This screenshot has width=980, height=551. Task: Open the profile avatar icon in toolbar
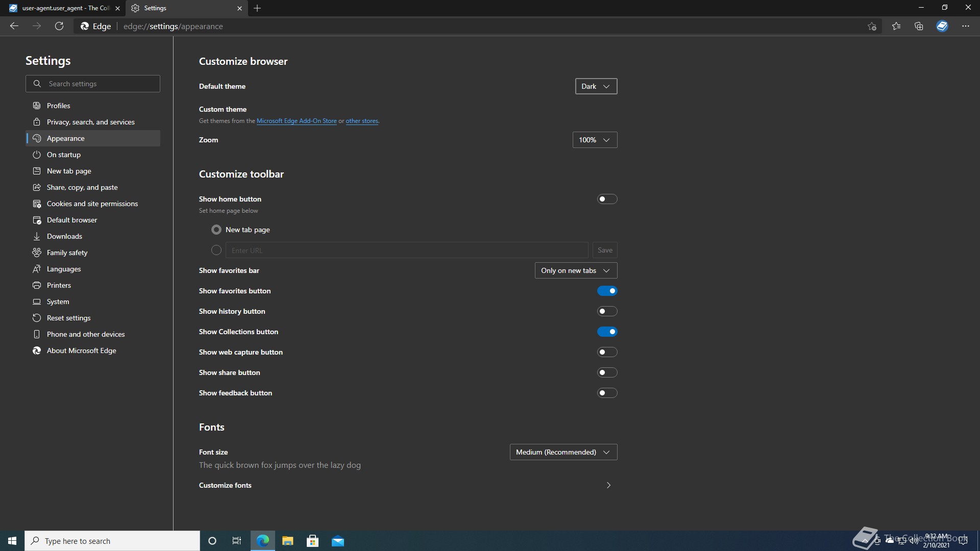(942, 27)
